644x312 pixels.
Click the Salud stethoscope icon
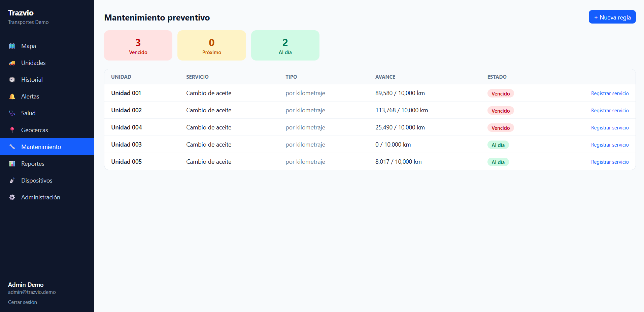pyautogui.click(x=12, y=113)
